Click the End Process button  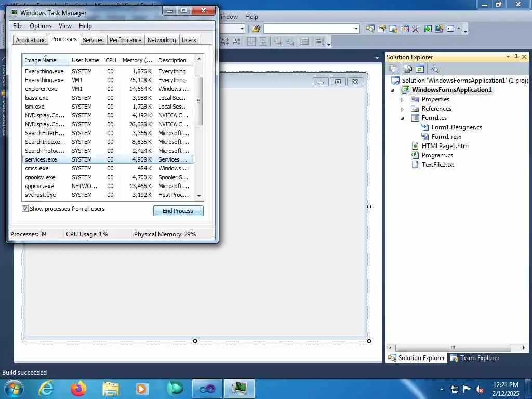tap(178, 211)
